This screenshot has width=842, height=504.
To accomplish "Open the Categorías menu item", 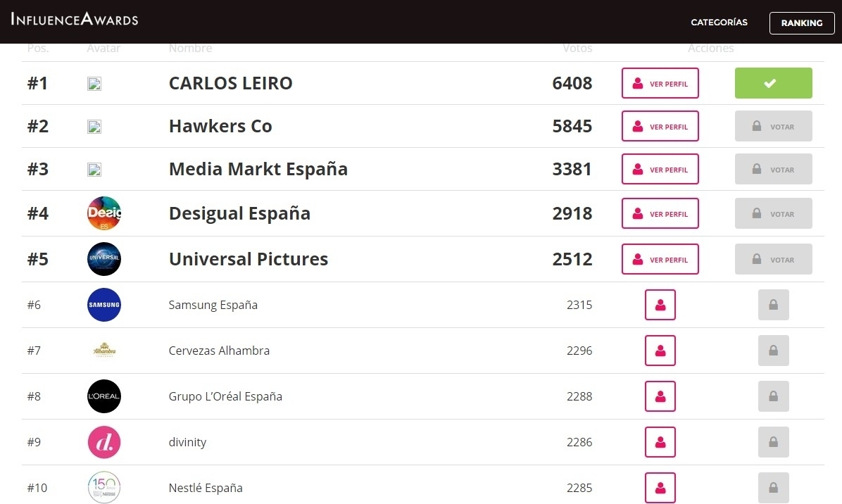I will pyautogui.click(x=719, y=23).
